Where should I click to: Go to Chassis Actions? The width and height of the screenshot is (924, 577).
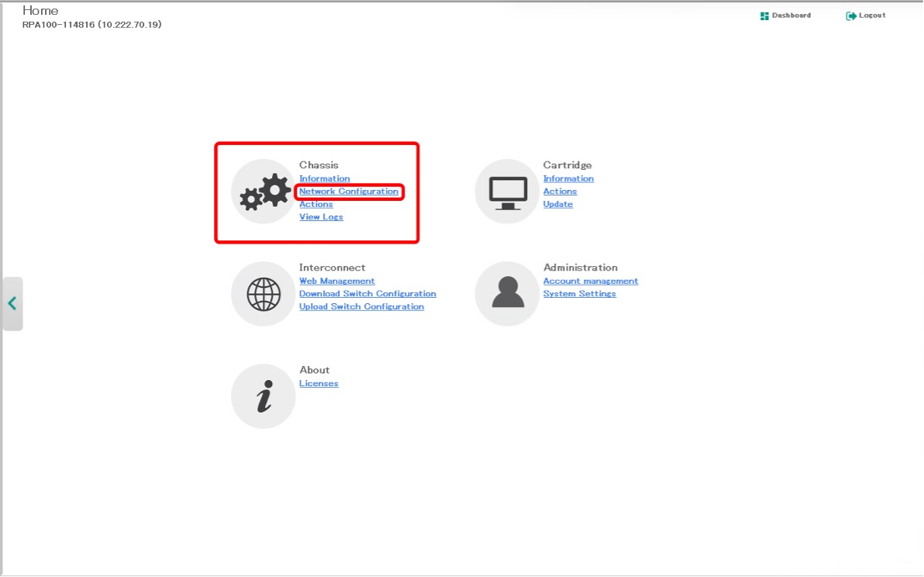(316, 204)
